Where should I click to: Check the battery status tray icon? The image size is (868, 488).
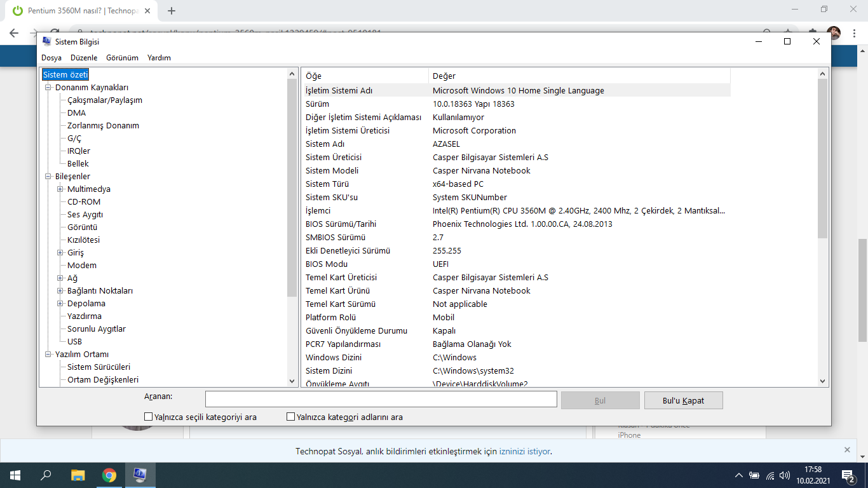pyautogui.click(x=754, y=475)
